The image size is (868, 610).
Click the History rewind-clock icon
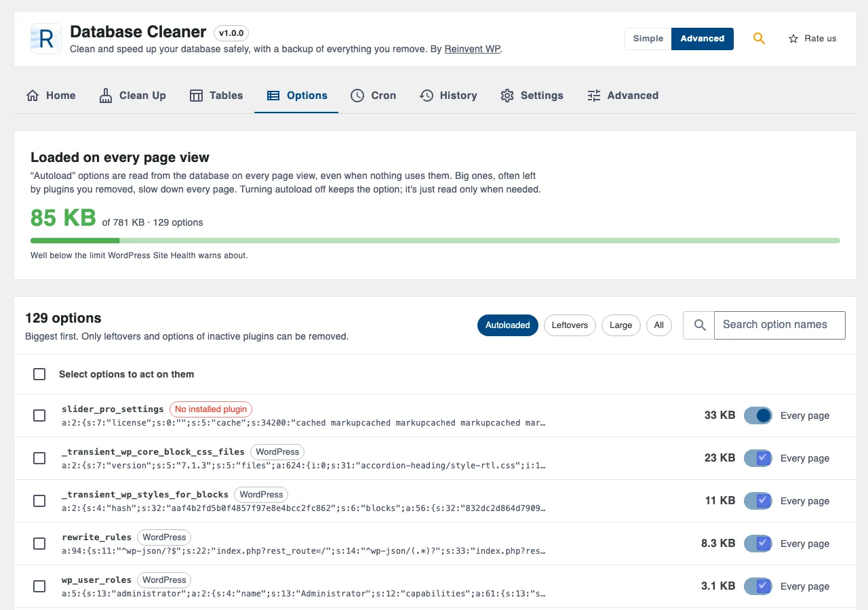(426, 96)
